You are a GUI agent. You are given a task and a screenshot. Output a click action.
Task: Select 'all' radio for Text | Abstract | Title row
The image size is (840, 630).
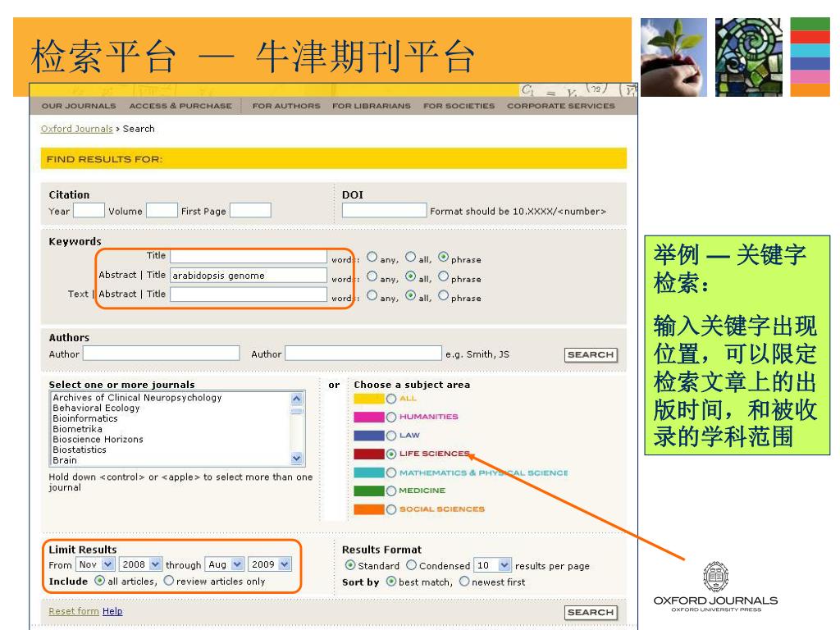(410, 295)
